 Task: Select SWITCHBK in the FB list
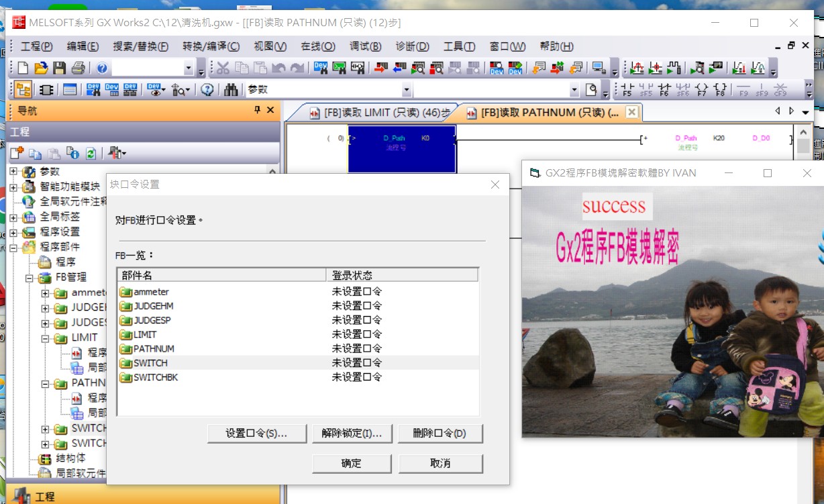point(156,378)
